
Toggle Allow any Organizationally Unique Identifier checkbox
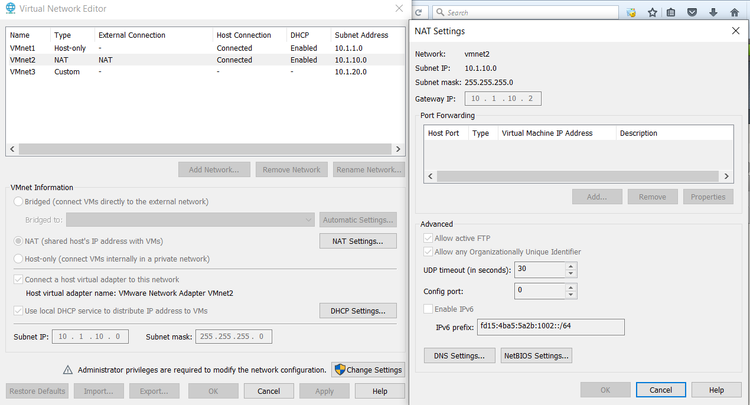428,252
